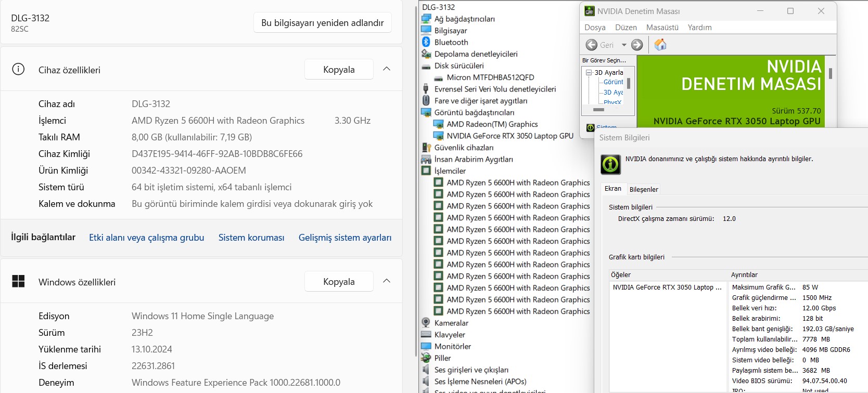Screen dimensions: 868x393
Task: Click İS derlemesi value 22631.2861
Action: point(153,366)
